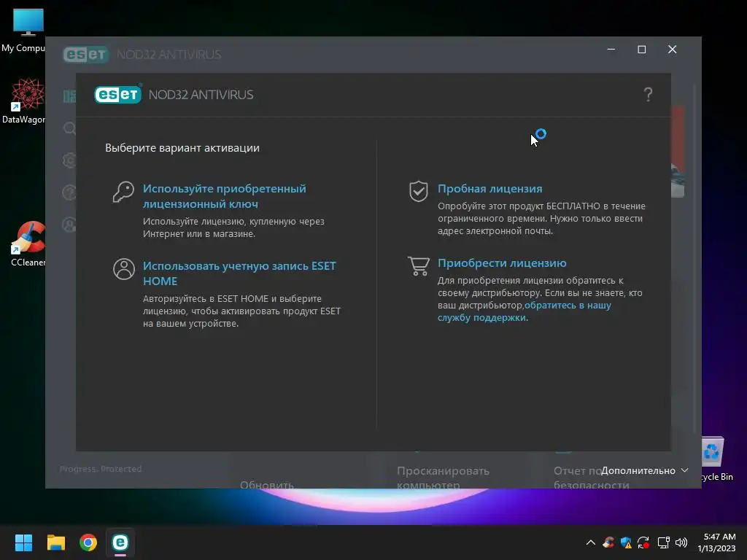The height and width of the screenshot is (560, 747).
Task: Click the ESET logo in the activation dialog
Action: (118, 94)
